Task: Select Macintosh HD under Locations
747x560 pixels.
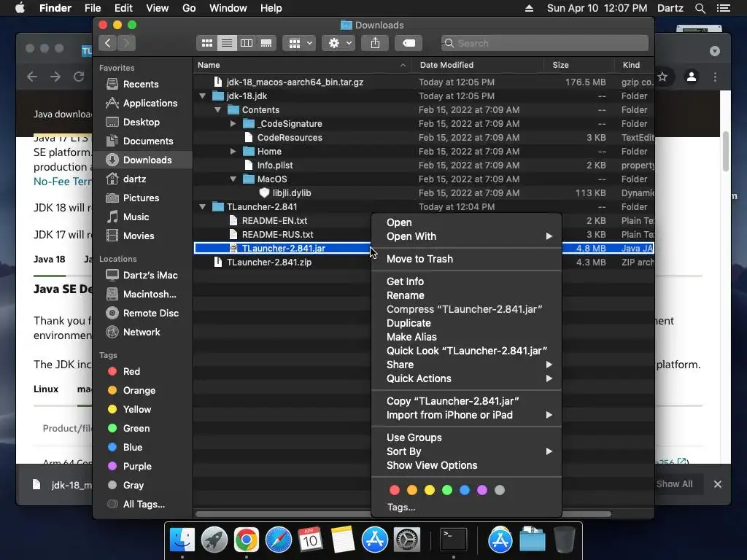Action: (x=141, y=295)
